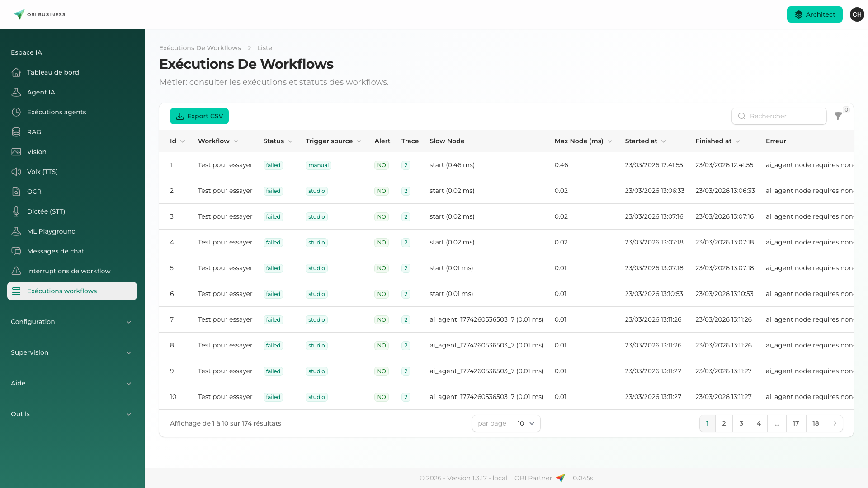Select the Vision tool
Screen dimensions: 868x488
36,152
